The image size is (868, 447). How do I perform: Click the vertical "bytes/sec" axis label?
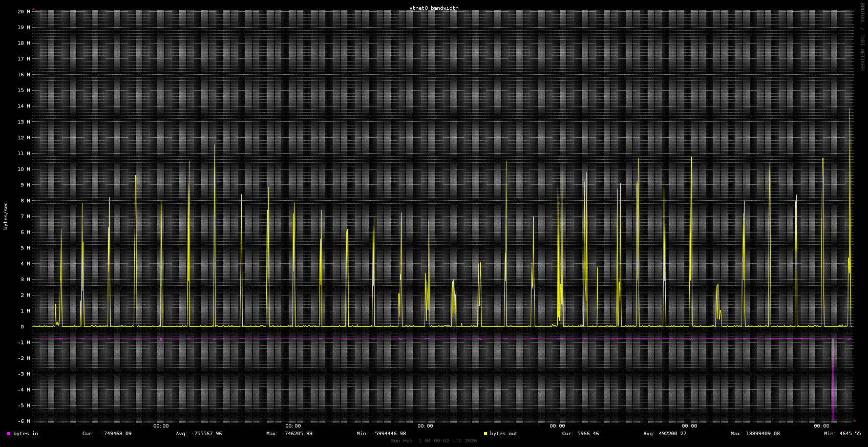point(6,216)
